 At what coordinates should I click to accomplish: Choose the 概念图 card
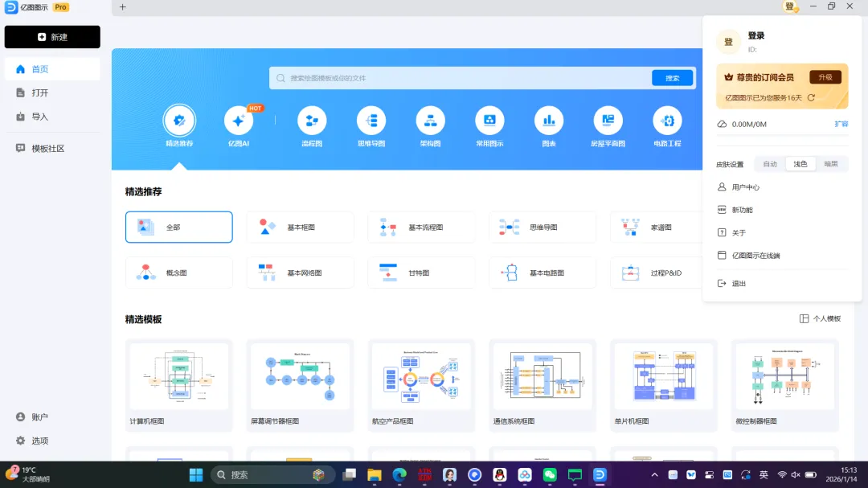point(178,273)
